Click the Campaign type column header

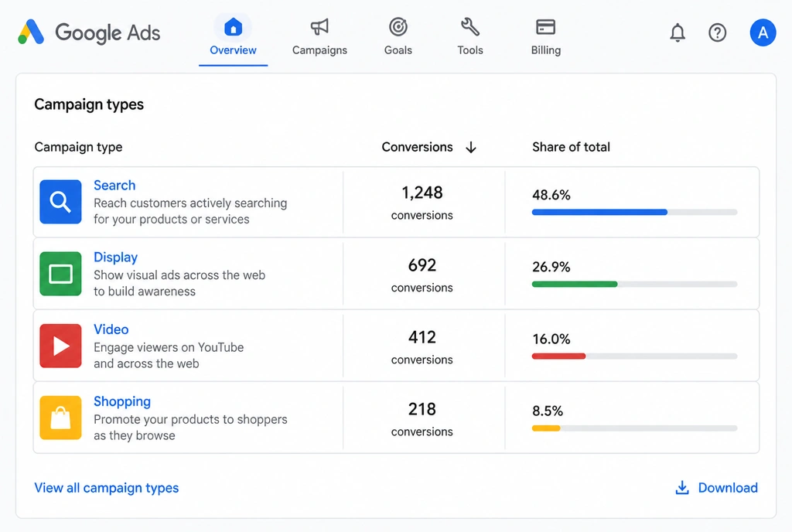coord(78,147)
